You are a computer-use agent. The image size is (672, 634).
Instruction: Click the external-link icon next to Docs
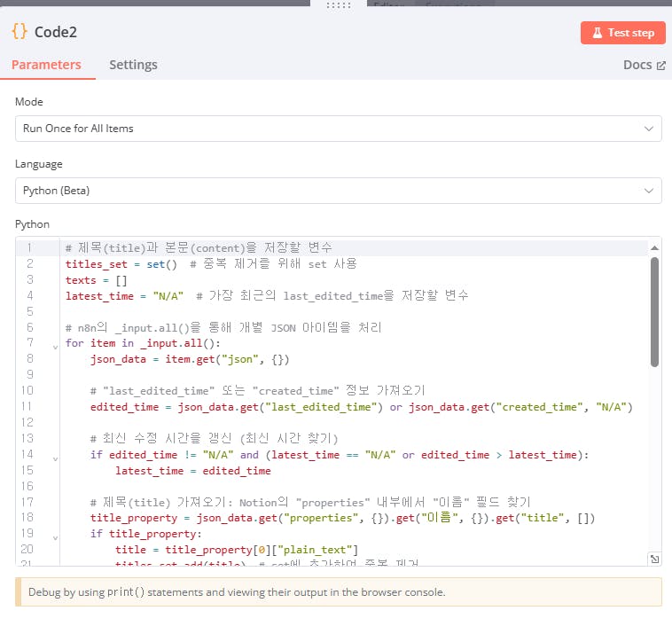tap(660, 66)
